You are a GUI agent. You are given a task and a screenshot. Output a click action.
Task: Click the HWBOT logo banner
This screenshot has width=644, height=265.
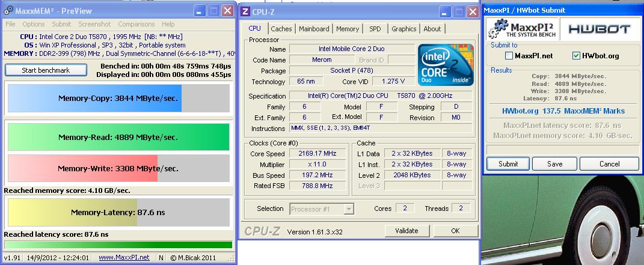point(599,29)
